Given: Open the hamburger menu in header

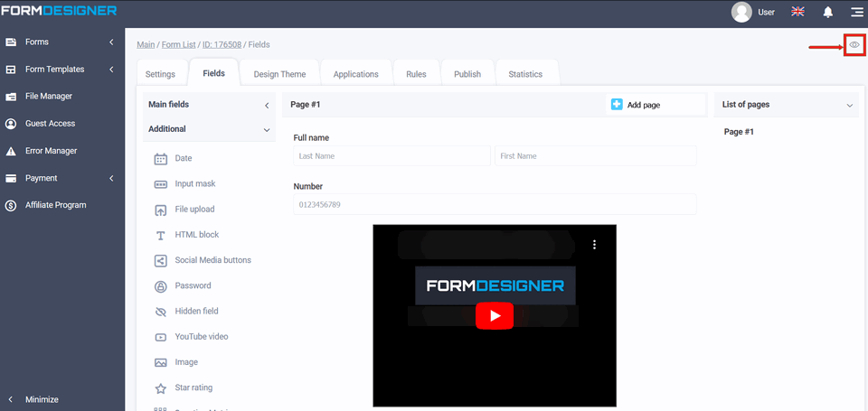Looking at the screenshot, I should (x=856, y=12).
